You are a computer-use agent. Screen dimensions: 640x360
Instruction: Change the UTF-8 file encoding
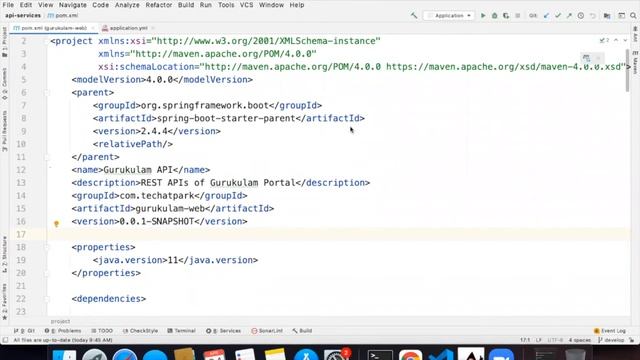pyautogui.click(x=555, y=340)
